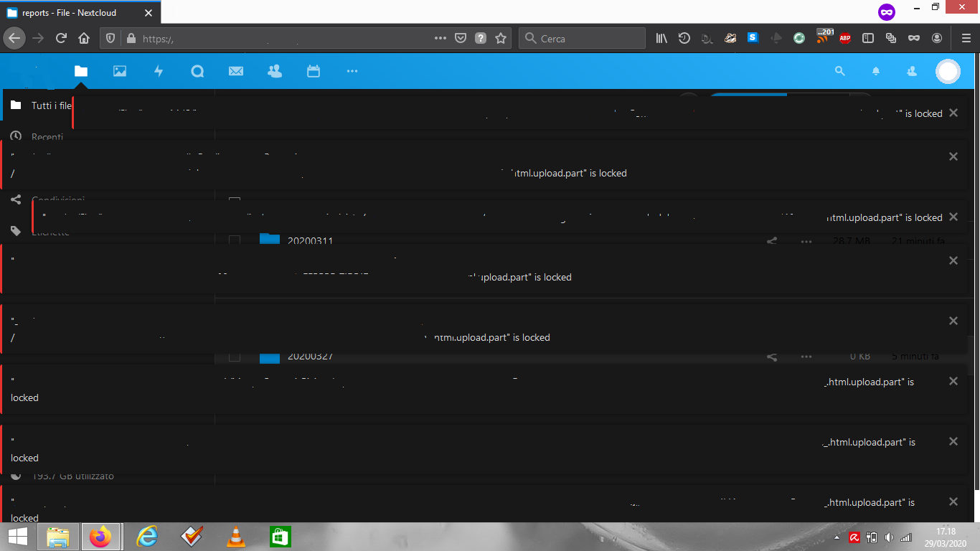
Task: Open the blue S extension button
Action: click(753, 38)
